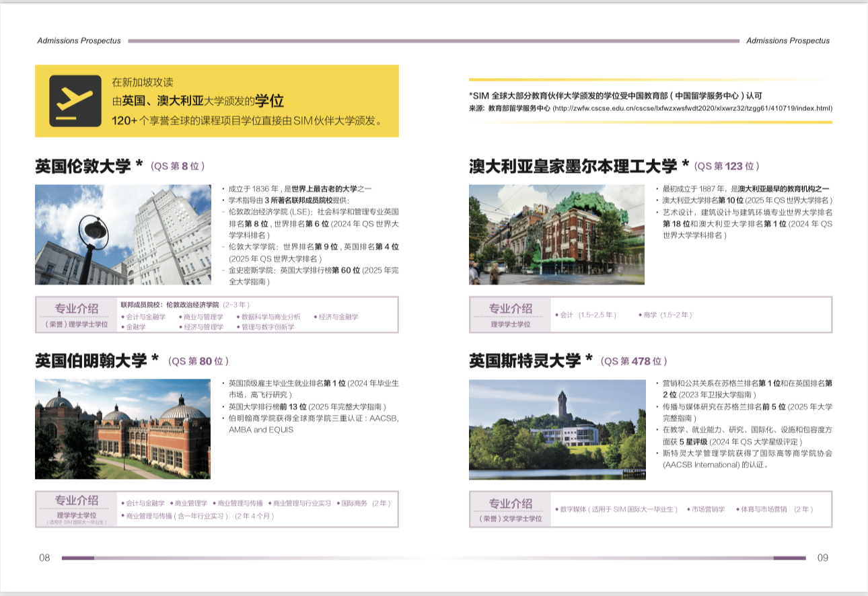This screenshot has height=596, width=868.
Task: Click the airplane takeoff icon in yellow banner
Action: 75,101
